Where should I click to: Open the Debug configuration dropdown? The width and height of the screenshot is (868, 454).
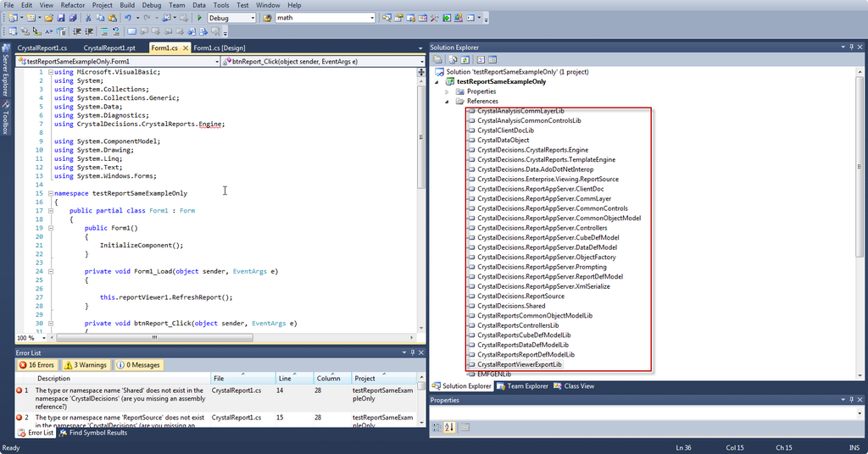pyautogui.click(x=253, y=18)
